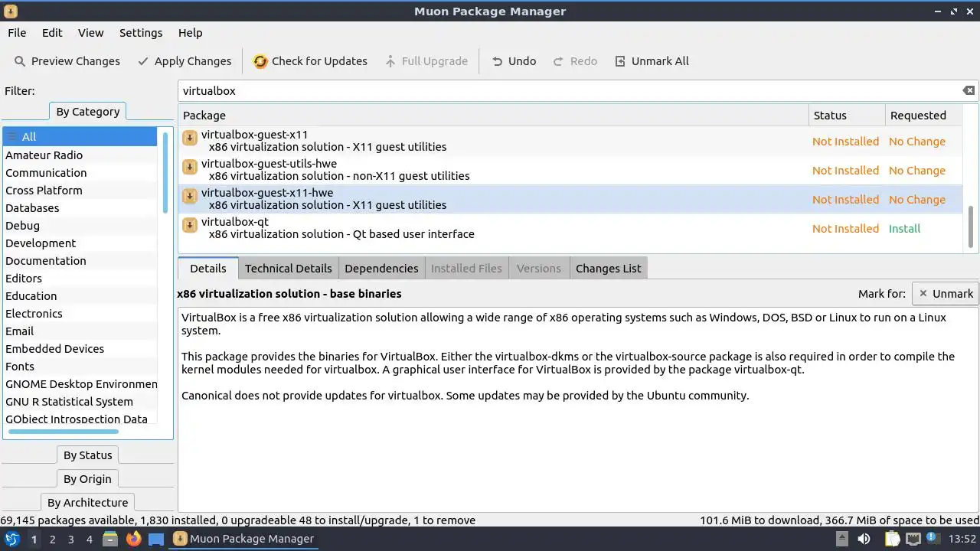This screenshot has height=551, width=980.
Task: Click the virtualbox search field
Action: [x=570, y=90]
